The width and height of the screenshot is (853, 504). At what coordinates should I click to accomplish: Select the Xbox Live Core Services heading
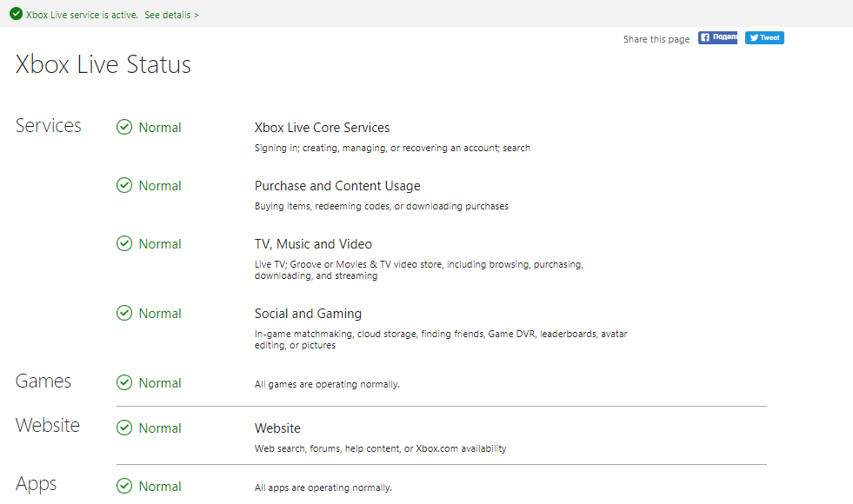tap(322, 128)
